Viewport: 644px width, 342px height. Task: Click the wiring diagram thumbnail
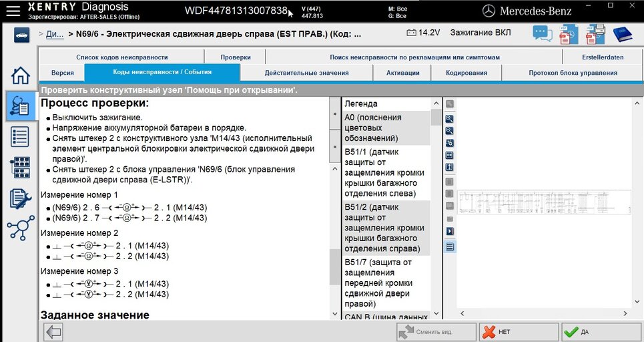[x=543, y=202]
